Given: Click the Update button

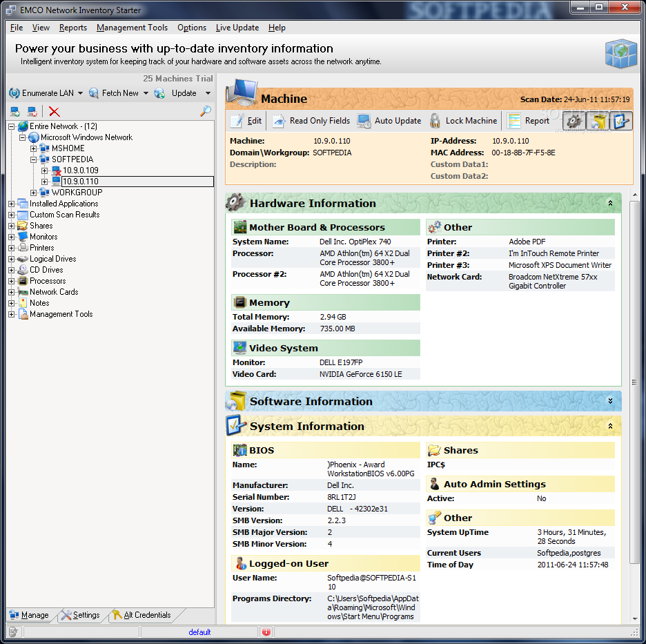Looking at the screenshot, I should click(x=176, y=93).
